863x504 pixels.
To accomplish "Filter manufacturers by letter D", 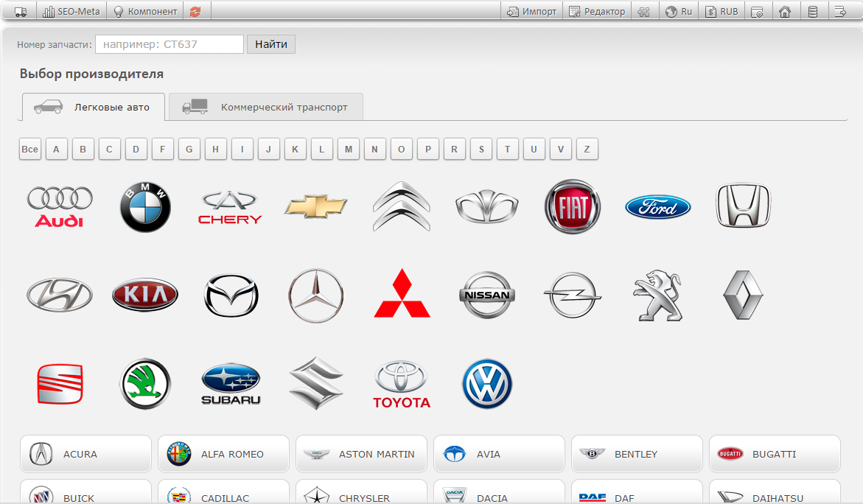I will coord(136,149).
